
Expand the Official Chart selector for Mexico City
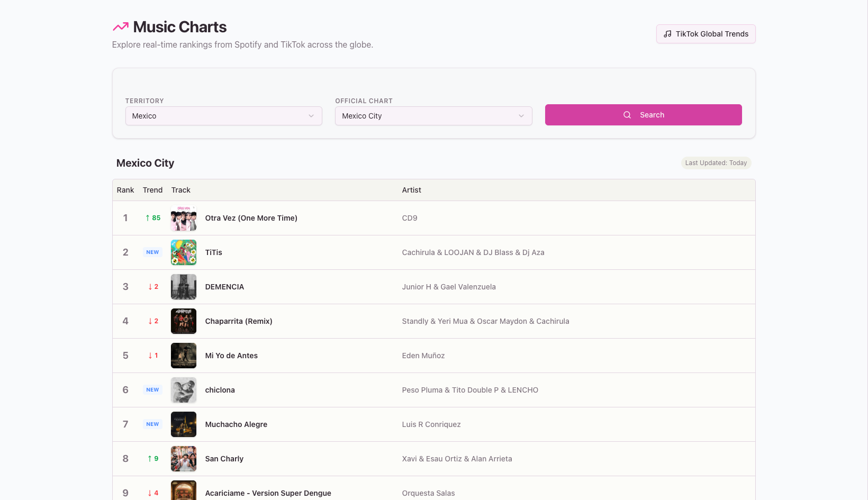point(433,115)
